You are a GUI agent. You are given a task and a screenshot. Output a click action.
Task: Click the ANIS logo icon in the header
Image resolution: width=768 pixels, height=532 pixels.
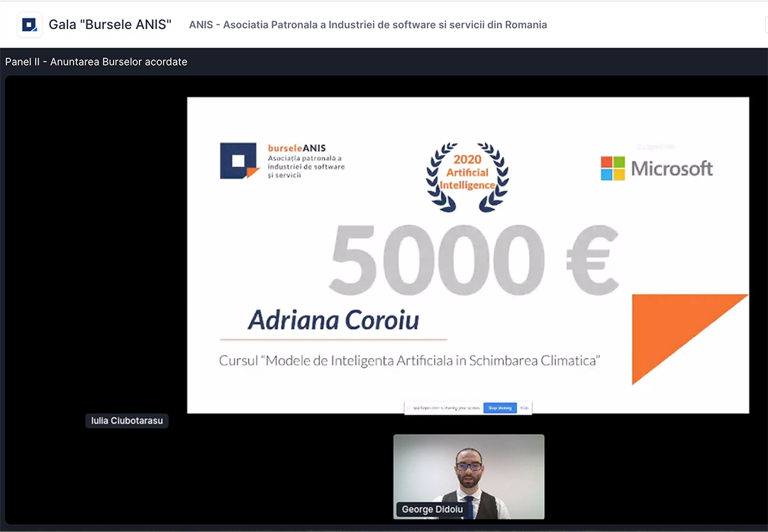coord(29,25)
